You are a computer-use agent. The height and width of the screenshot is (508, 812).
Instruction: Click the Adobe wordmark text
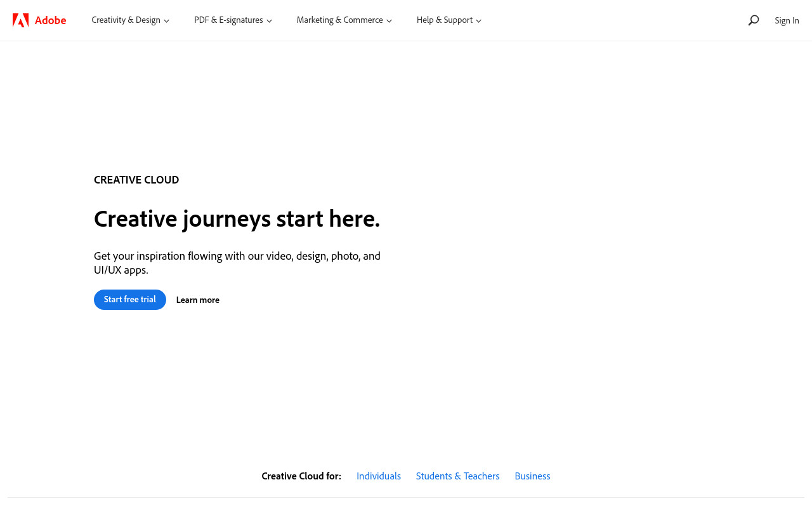click(50, 20)
